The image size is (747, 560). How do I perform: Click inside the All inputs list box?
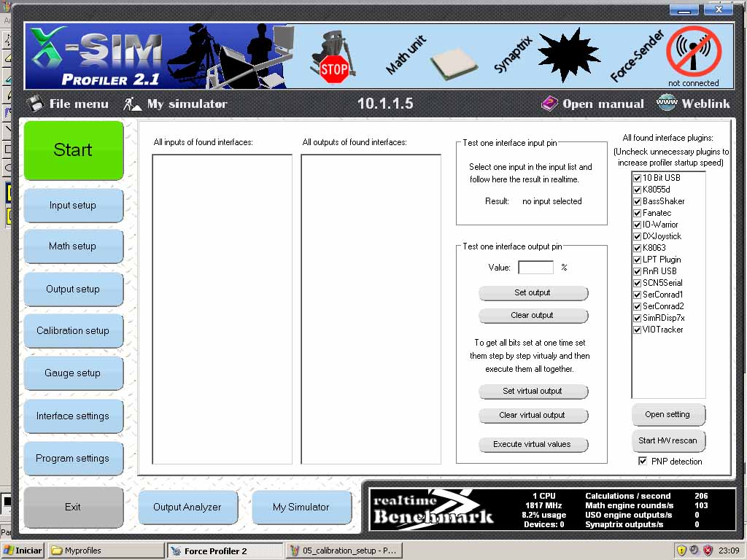(222, 309)
